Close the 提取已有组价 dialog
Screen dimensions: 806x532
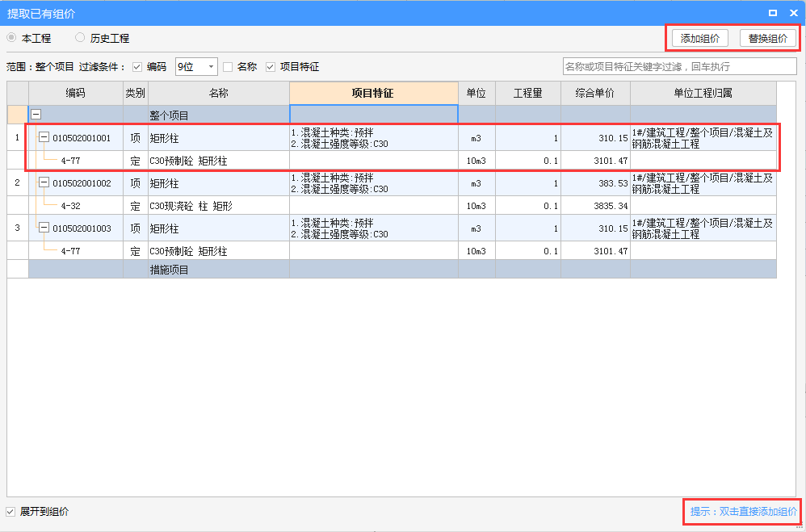pyautogui.click(x=793, y=13)
